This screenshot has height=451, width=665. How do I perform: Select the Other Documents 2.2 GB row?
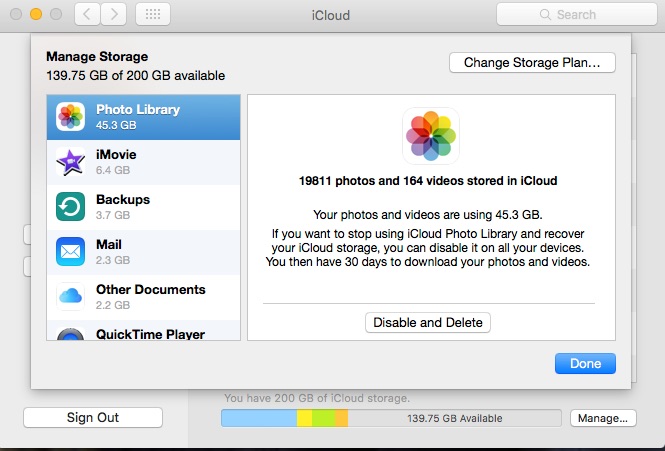(x=143, y=297)
